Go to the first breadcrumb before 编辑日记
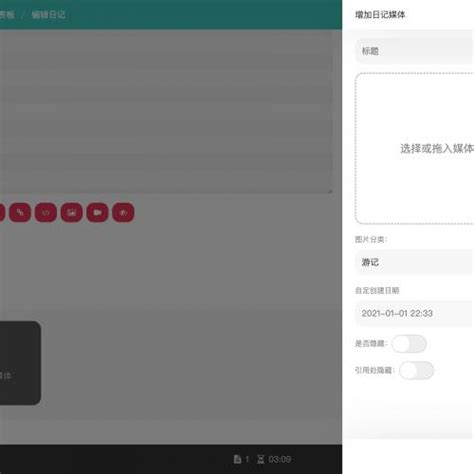This screenshot has height=474, width=474. pyautogui.click(x=7, y=15)
